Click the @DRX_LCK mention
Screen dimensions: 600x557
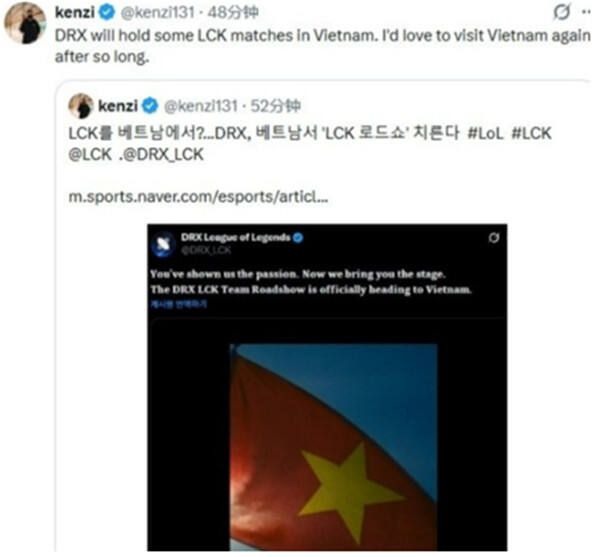161,155
